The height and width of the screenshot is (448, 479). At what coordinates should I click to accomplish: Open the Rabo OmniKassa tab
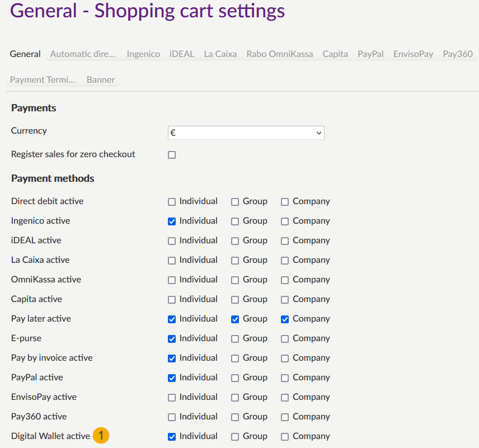click(280, 54)
